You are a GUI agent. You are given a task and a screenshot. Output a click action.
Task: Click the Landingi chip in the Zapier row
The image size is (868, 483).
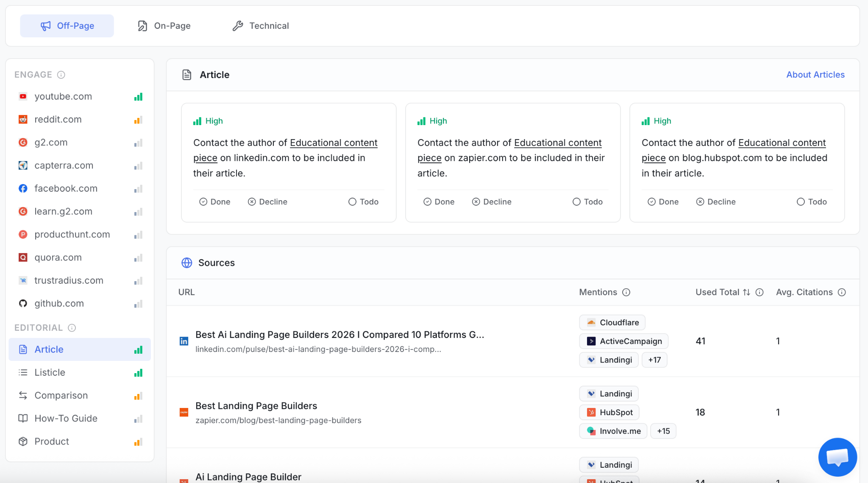[x=609, y=394]
